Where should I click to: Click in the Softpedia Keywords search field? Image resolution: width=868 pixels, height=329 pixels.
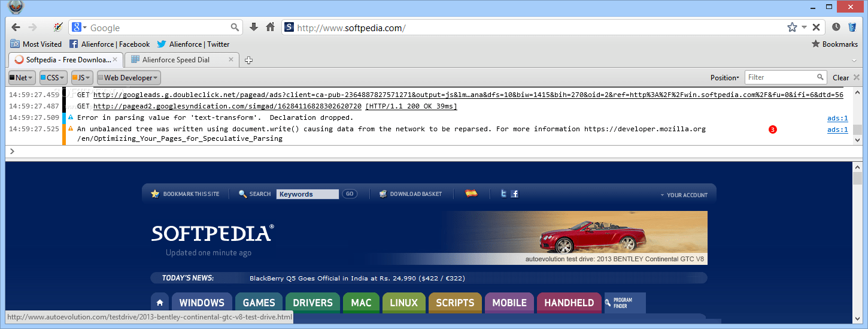point(308,194)
